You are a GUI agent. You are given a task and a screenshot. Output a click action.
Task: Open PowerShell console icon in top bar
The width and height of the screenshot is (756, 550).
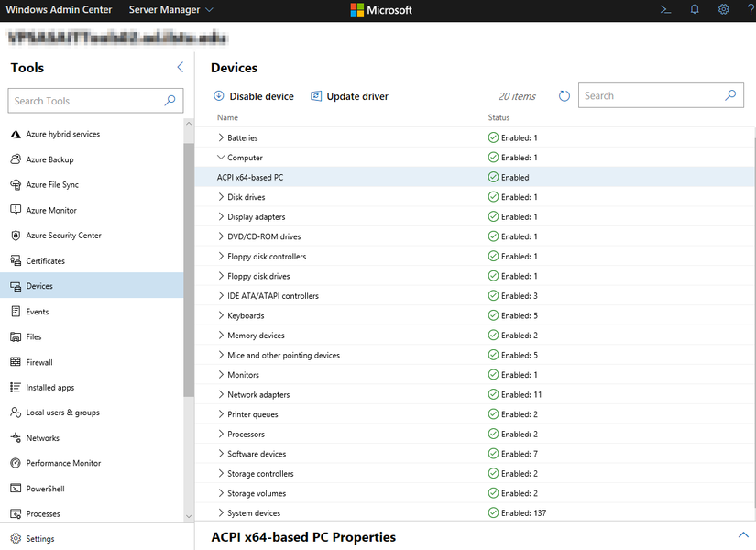click(x=666, y=9)
